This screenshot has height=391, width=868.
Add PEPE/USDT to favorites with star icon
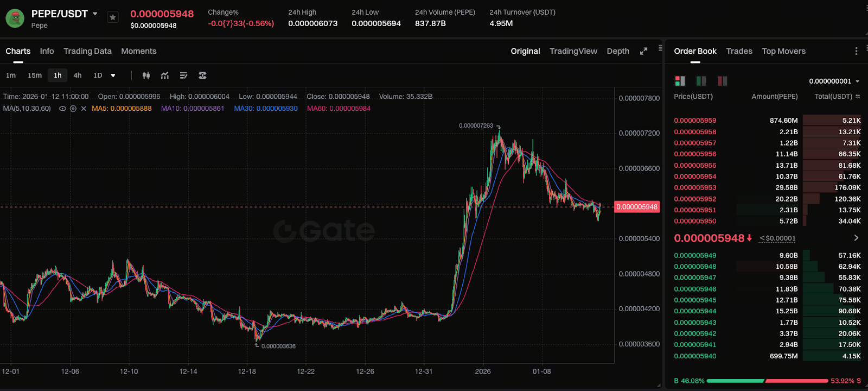(x=112, y=17)
